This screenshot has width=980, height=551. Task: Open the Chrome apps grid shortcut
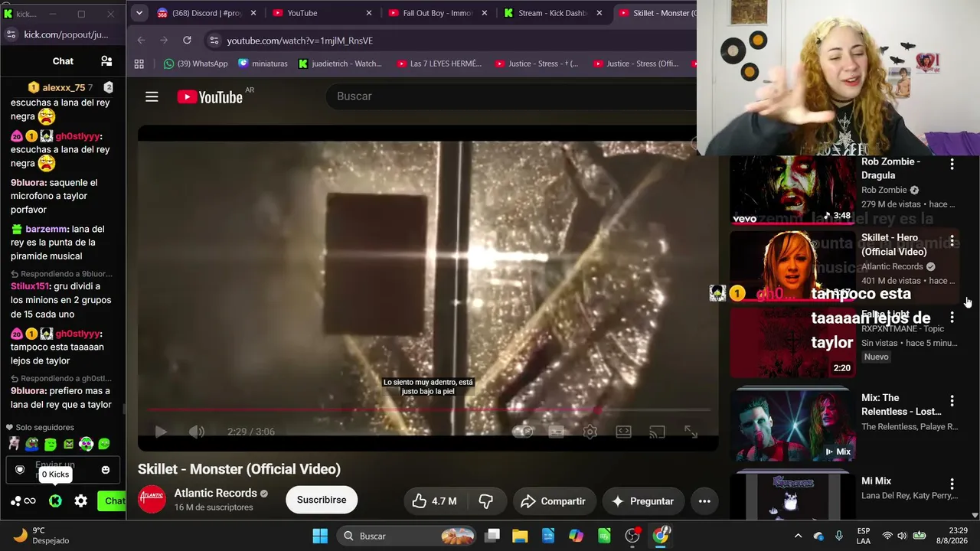(x=139, y=64)
